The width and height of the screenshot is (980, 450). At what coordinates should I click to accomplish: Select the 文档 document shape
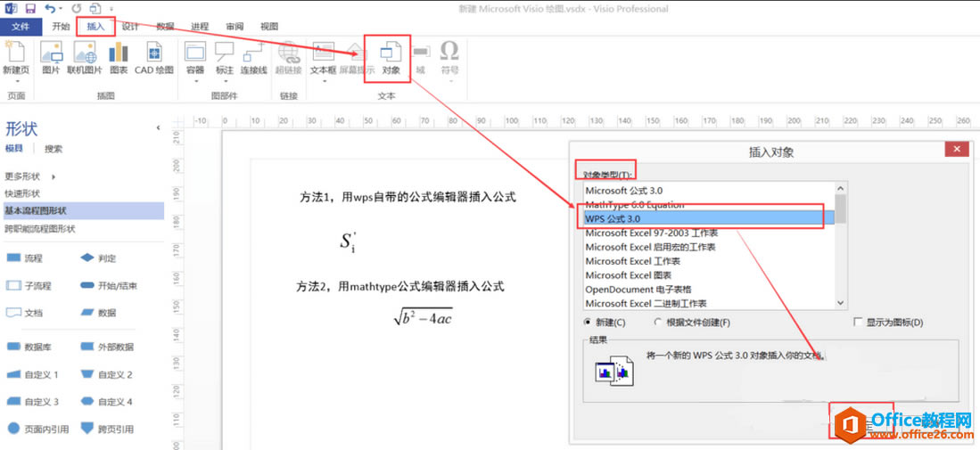tap(25, 312)
